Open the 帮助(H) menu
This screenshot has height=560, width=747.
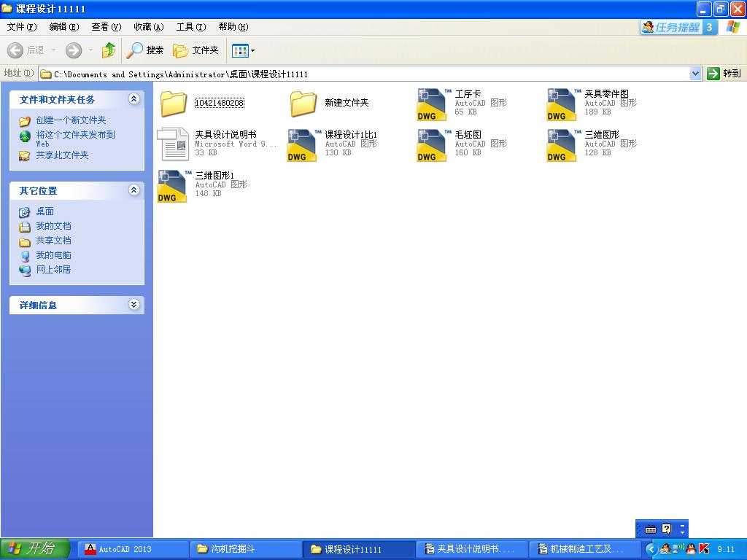pyautogui.click(x=233, y=27)
